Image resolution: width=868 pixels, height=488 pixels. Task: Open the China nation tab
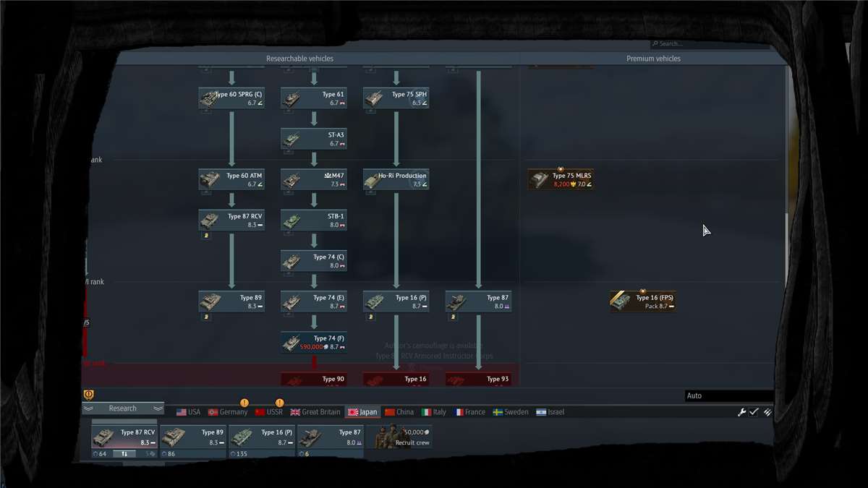(399, 412)
